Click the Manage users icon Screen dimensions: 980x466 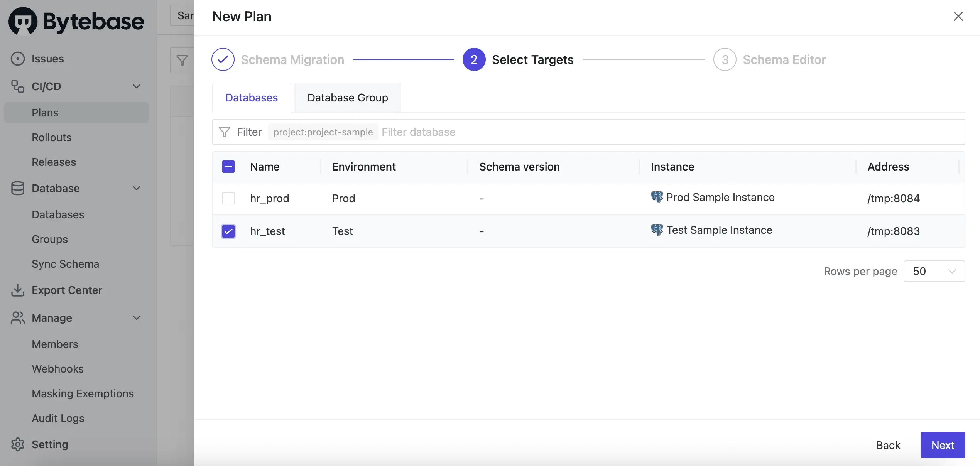click(17, 318)
